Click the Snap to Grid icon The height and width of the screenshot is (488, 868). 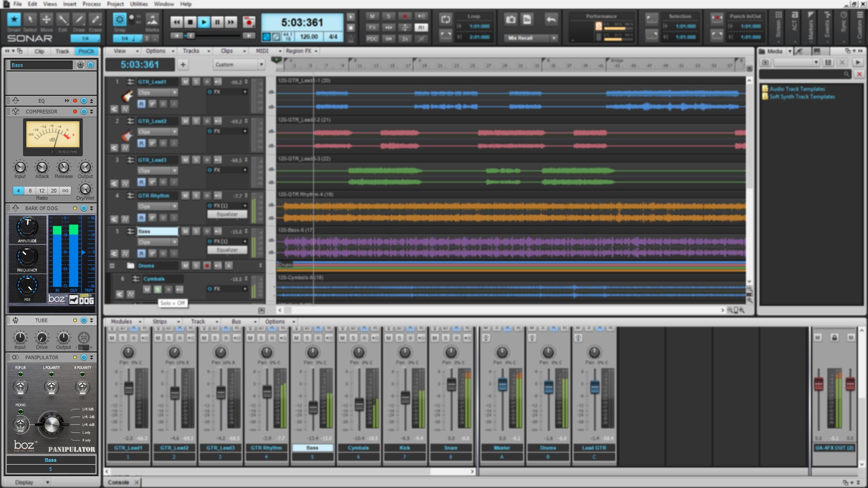coord(119,20)
